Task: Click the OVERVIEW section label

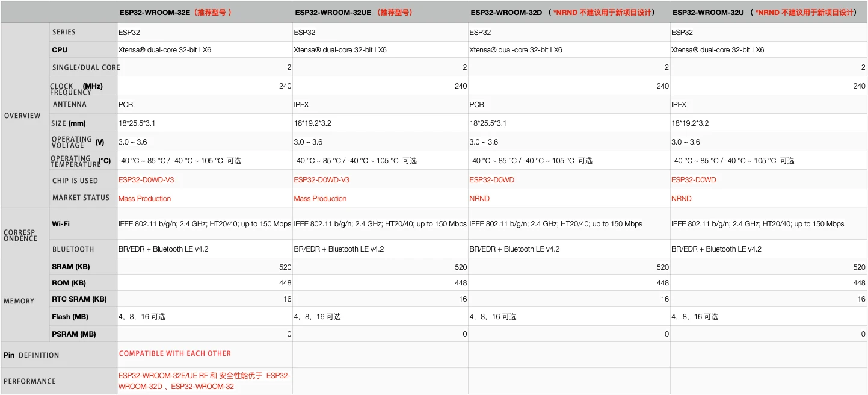Action: [22, 116]
